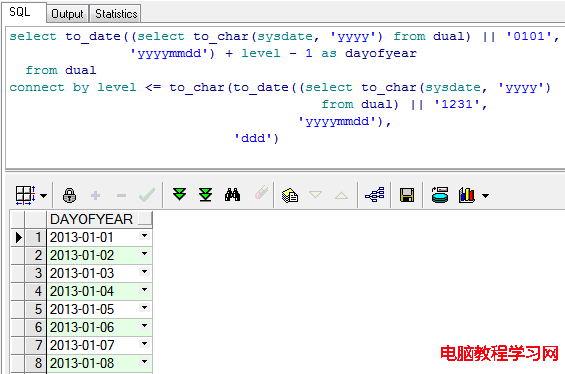Screen dimensions: 565x374
Task: Switch to the SQL tab
Action: point(23,12)
